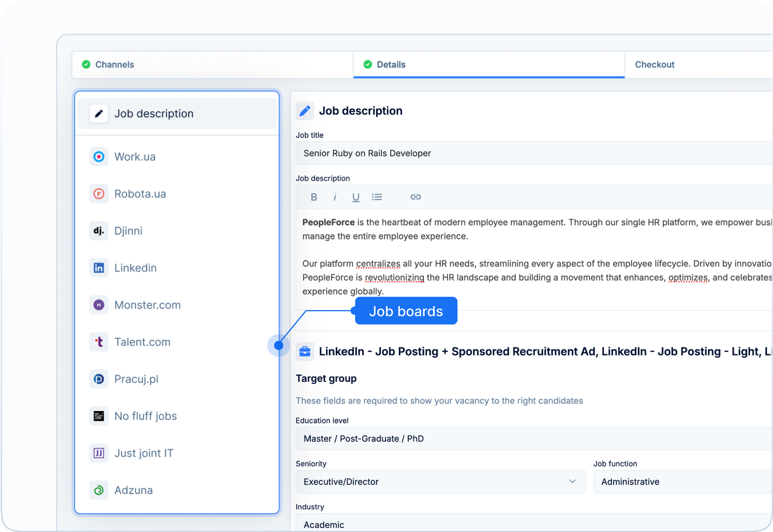Click the blue pencil icon beside Job description heading
The height and width of the screenshot is (532, 773).
click(305, 111)
